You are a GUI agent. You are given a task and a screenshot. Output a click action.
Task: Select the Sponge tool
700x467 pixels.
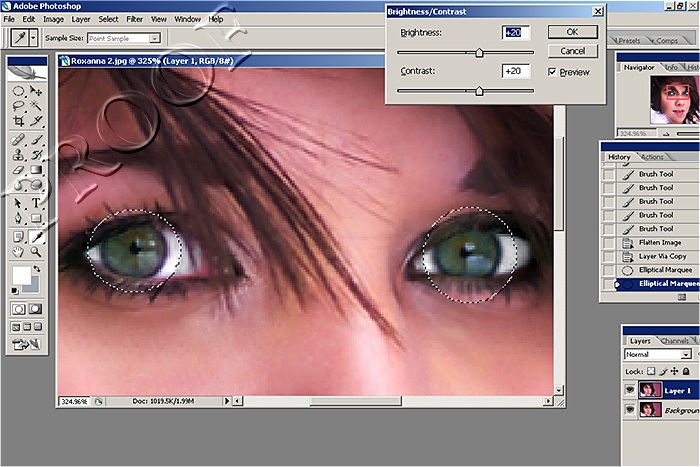(x=36, y=184)
